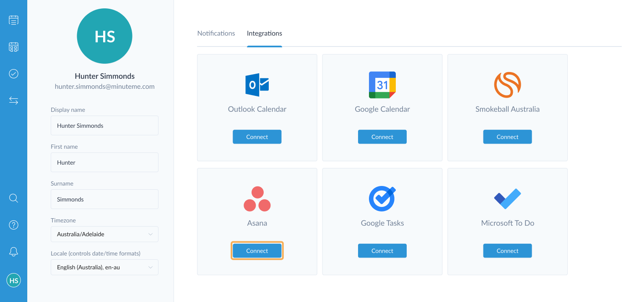Click the Locale field label text

(x=96, y=253)
